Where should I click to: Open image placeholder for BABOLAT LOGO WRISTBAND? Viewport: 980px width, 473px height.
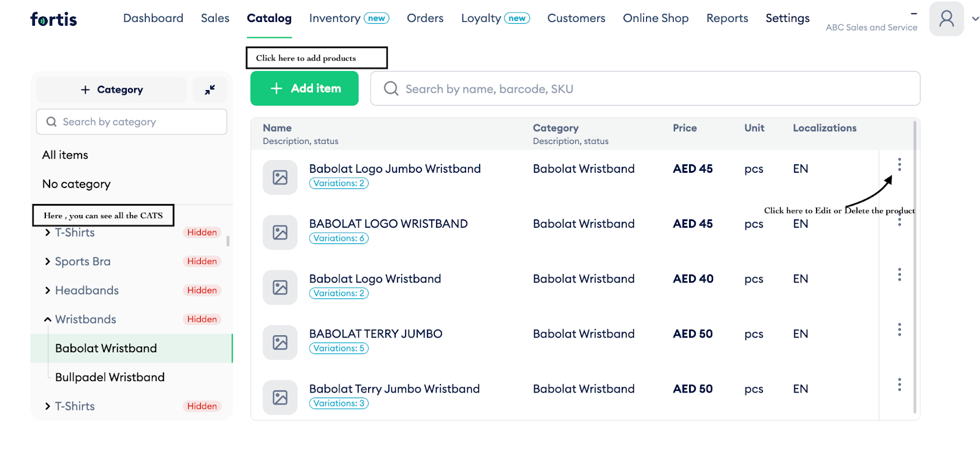[x=280, y=233]
